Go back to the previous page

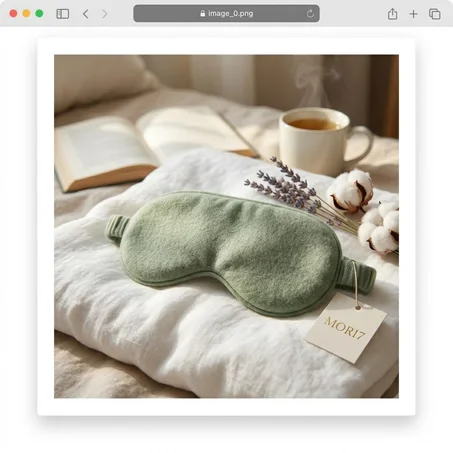tap(86, 14)
